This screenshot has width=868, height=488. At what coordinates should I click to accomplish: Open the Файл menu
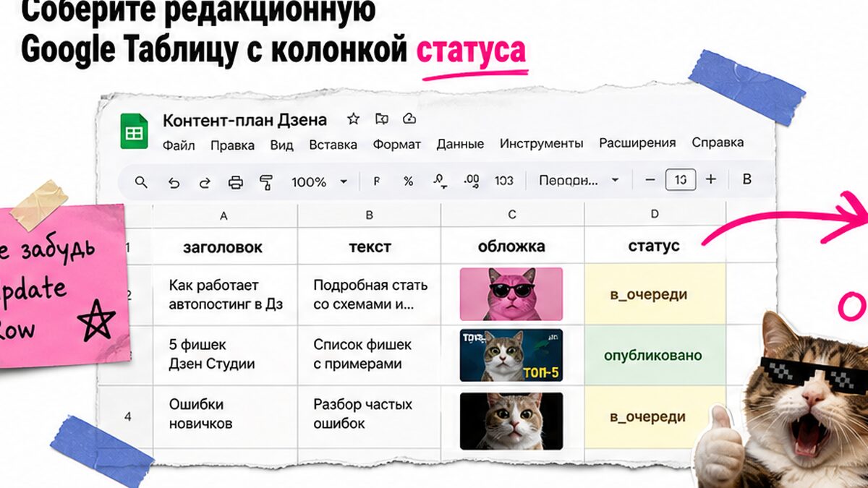coord(179,145)
